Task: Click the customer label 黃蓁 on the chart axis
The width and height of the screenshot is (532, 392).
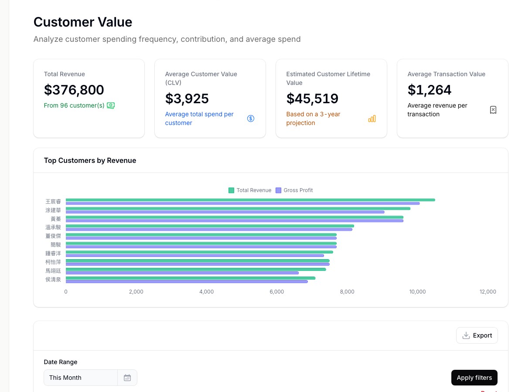Action: pyautogui.click(x=55, y=219)
